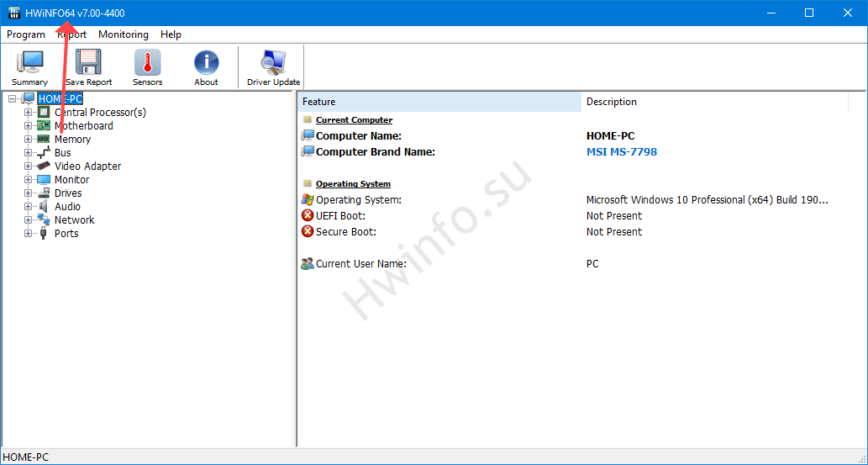Open the Monitoring menu

[x=123, y=34]
